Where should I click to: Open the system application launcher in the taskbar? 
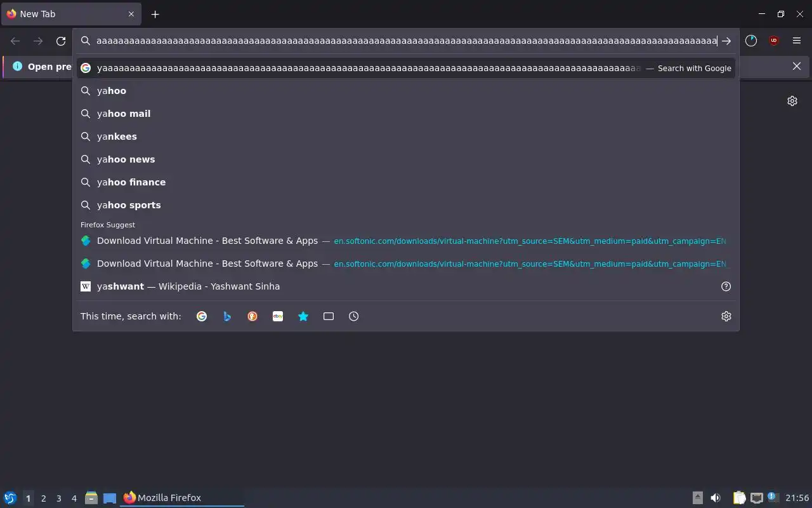[10, 498]
